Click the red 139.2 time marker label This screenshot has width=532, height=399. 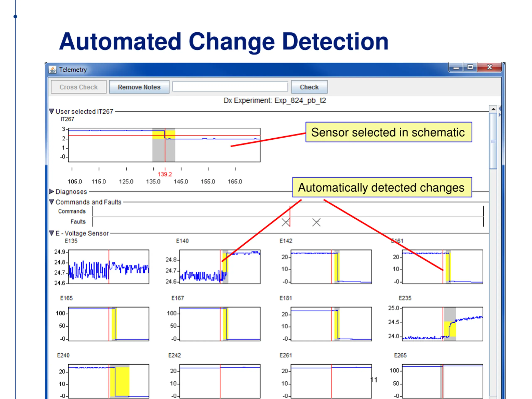pos(165,174)
